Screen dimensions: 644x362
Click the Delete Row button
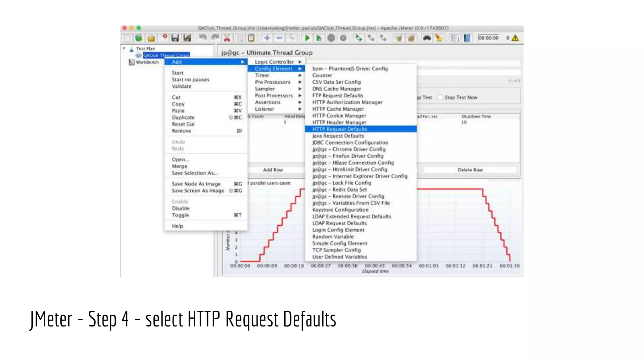click(470, 170)
